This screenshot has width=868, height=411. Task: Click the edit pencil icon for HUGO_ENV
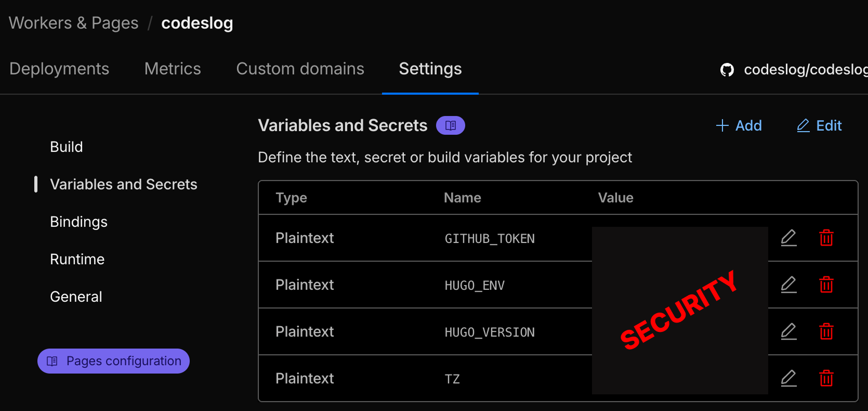pos(788,285)
